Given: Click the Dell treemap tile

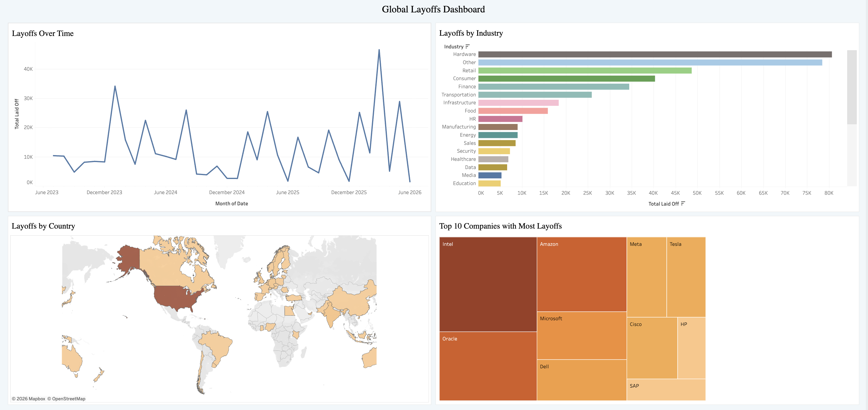Looking at the screenshot, I should 581,380.
